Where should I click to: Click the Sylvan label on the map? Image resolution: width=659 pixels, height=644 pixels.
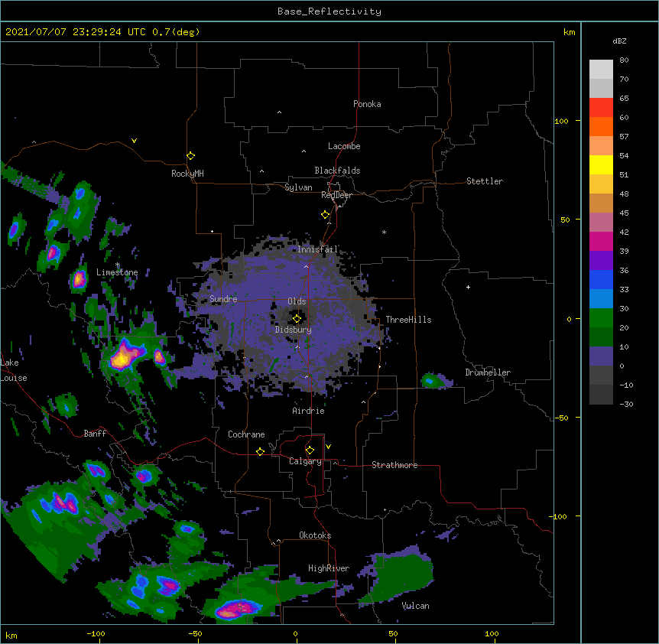click(298, 187)
